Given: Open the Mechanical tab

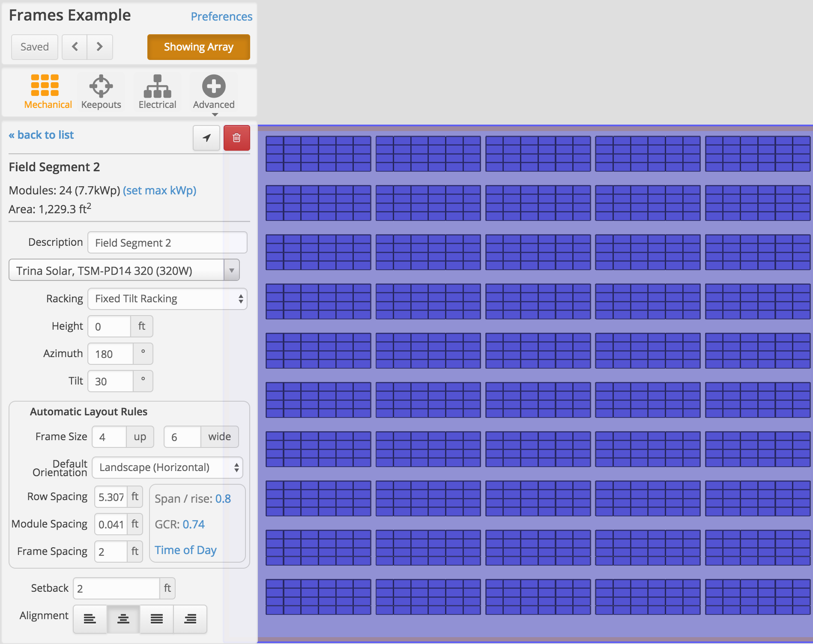Looking at the screenshot, I should (x=48, y=92).
